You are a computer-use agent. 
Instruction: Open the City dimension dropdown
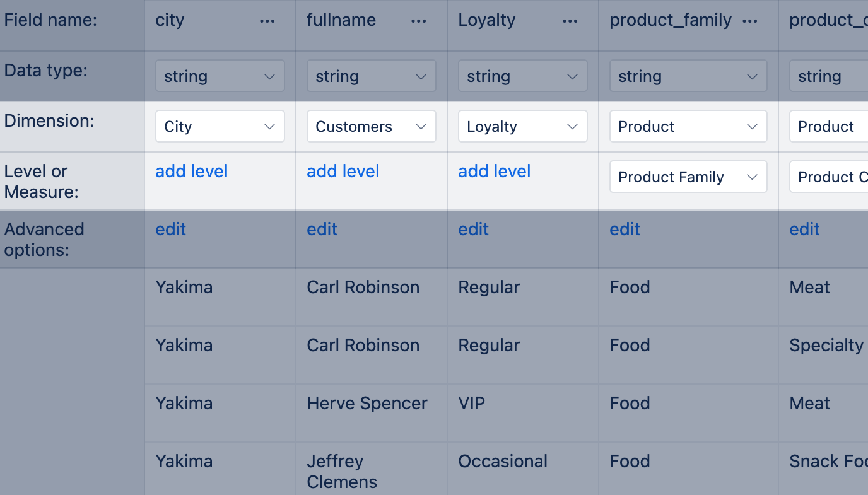220,127
